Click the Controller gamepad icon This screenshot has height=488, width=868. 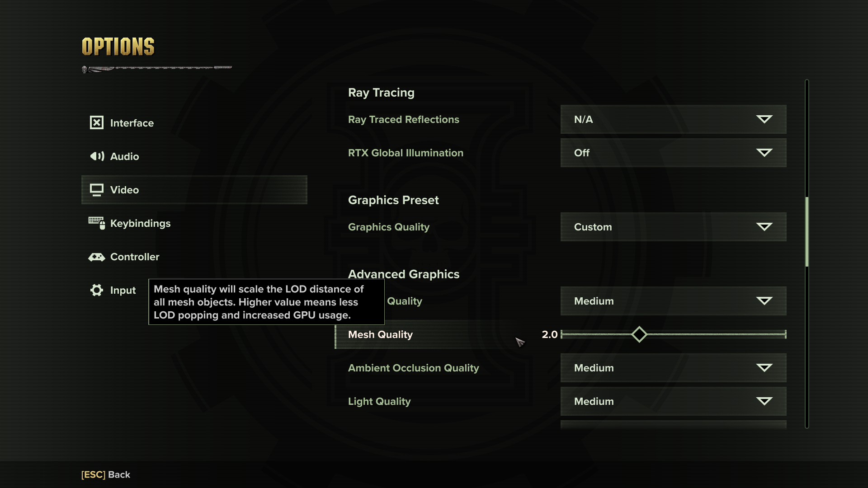96,257
